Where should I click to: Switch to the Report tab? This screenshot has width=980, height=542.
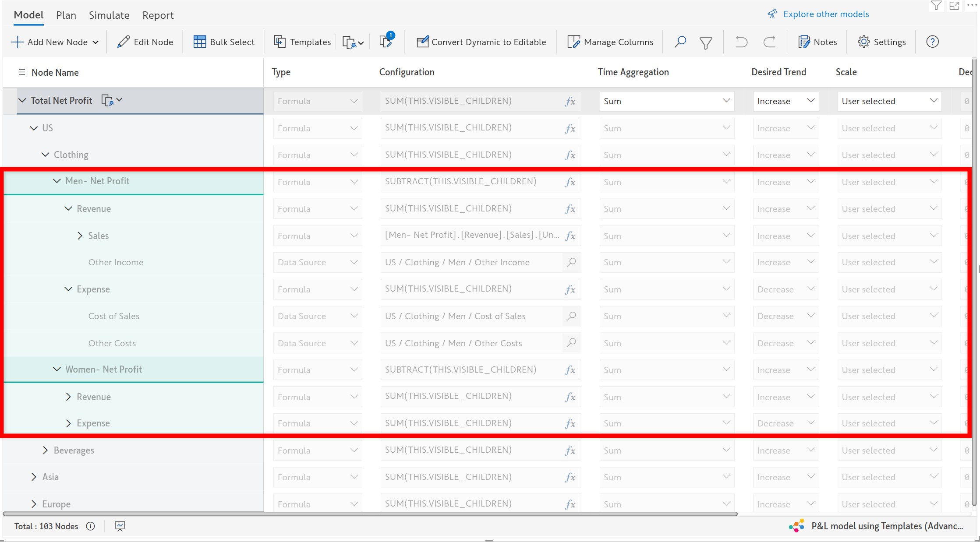[158, 15]
